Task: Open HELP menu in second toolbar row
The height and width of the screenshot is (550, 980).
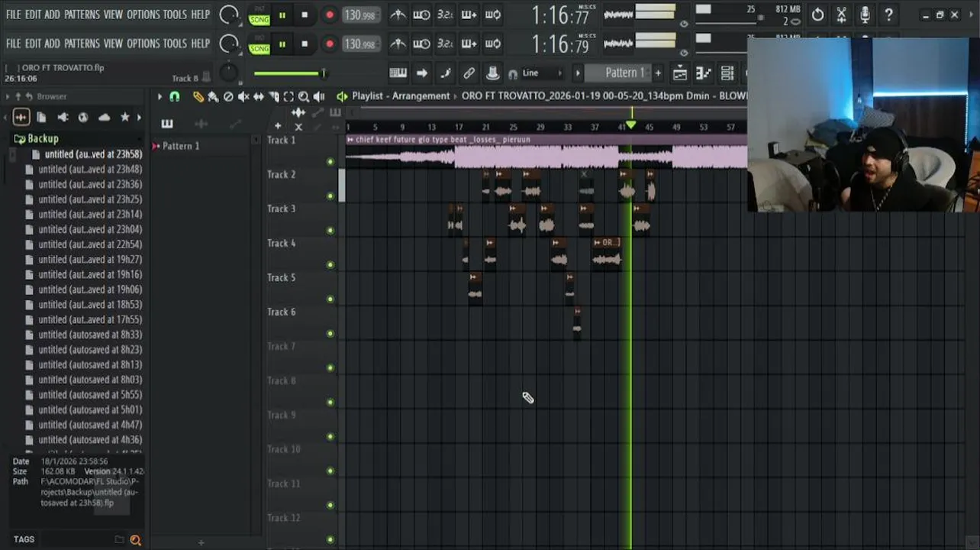Action: tap(200, 44)
